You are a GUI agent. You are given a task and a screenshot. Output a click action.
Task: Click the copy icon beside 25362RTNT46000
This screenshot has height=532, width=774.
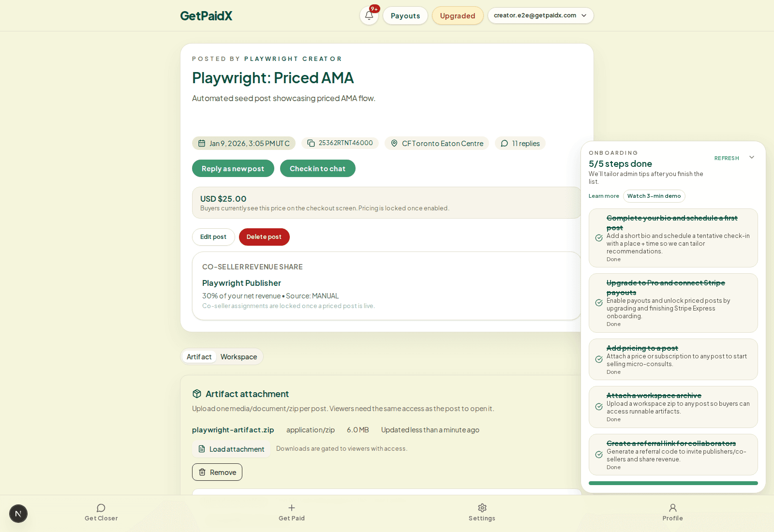click(311, 143)
